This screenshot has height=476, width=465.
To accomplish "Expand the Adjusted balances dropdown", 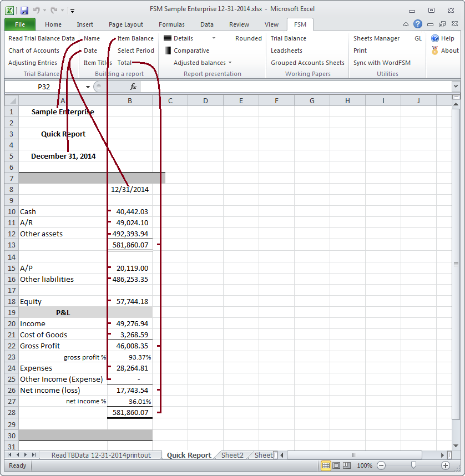I will pyautogui.click(x=230, y=63).
